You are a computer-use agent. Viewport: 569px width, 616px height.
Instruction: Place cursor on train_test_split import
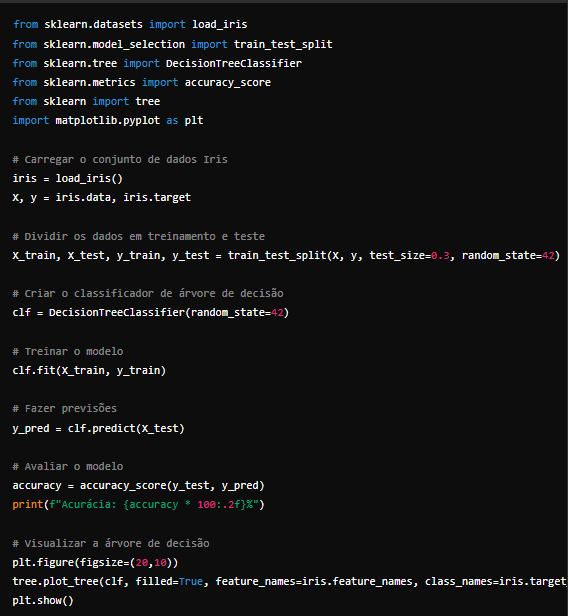283,44
